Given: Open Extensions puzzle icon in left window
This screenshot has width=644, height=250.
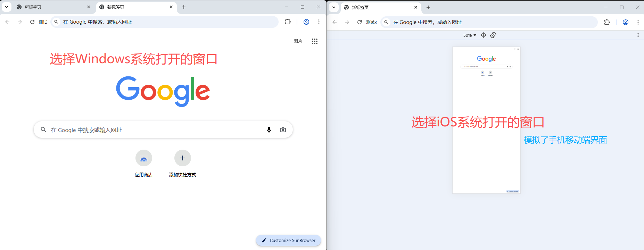Looking at the screenshot, I should click(288, 22).
